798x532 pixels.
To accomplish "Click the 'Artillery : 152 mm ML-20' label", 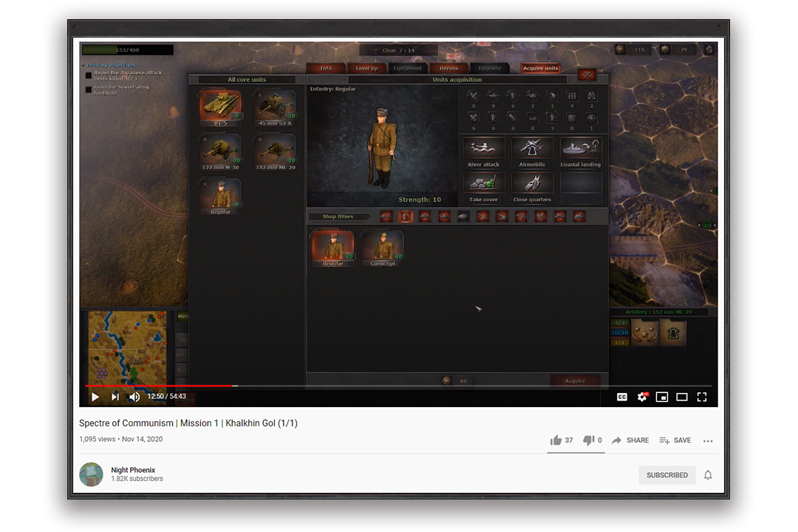I will [659, 312].
